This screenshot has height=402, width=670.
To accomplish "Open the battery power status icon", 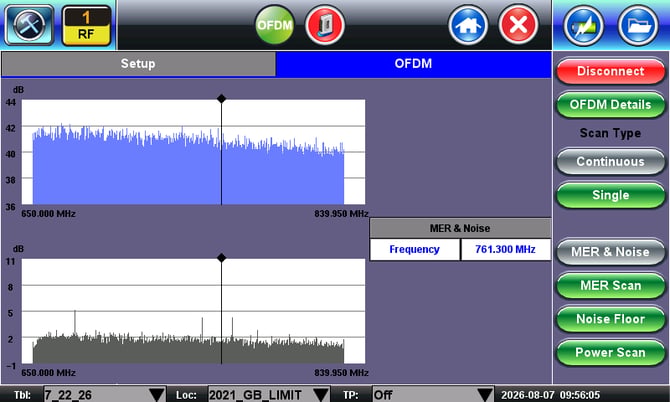I will pos(584,25).
